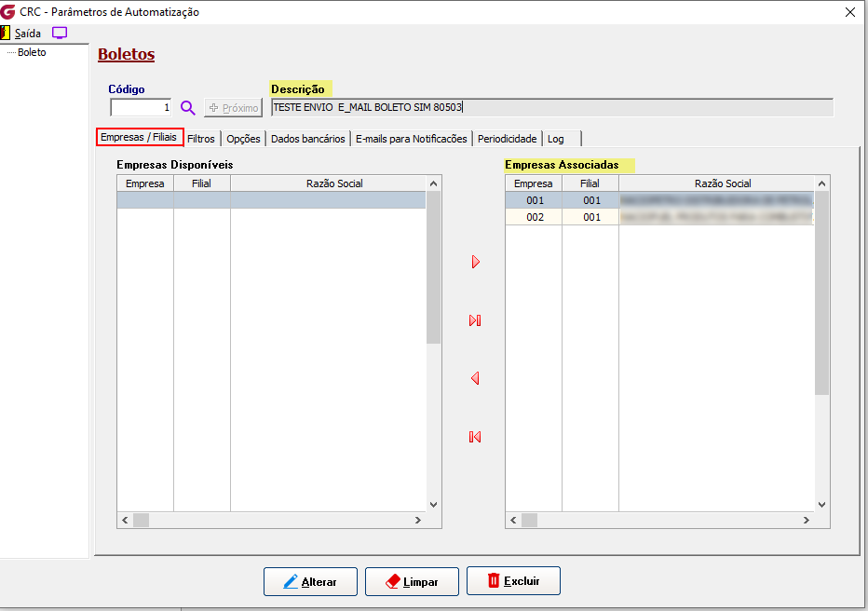Click scroll up arrow in Empresas Associadas

coord(822,183)
